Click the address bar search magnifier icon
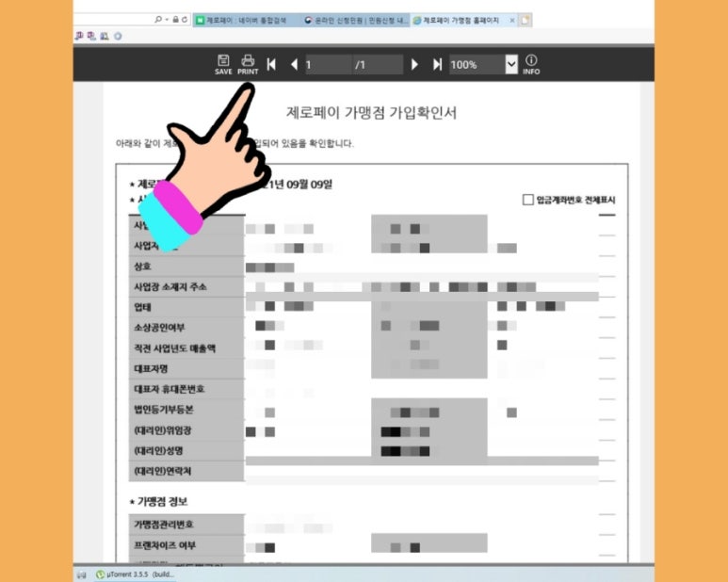The image size is (728, 582). [158, 20]
